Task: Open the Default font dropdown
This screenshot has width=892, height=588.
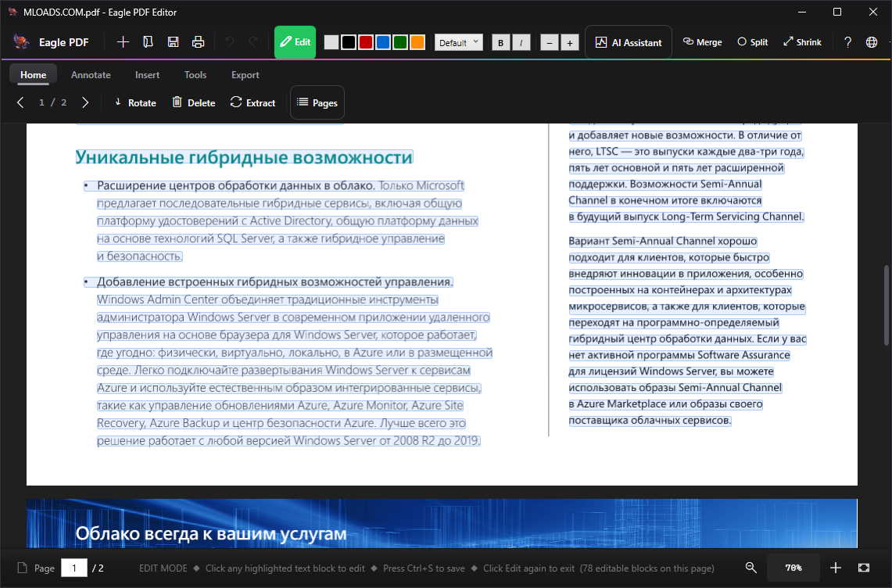Action: tap(459, 42)
